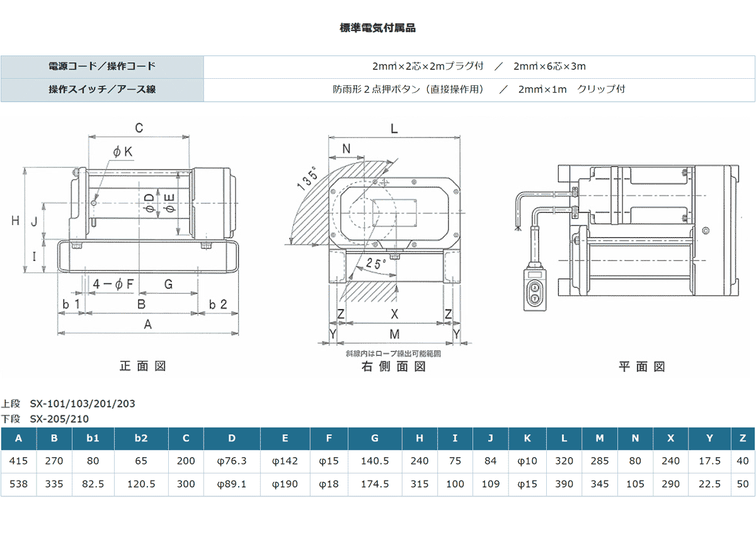Select the 正面図 caption text
756x536 pixels.
[x=143, y=366]
